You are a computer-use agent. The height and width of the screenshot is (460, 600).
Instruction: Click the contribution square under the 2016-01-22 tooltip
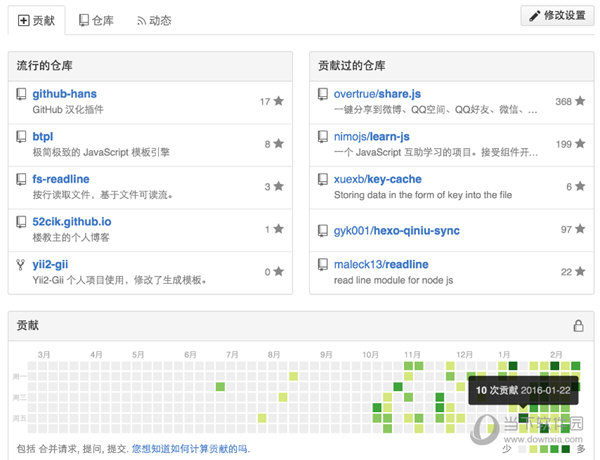click(523, 419)
